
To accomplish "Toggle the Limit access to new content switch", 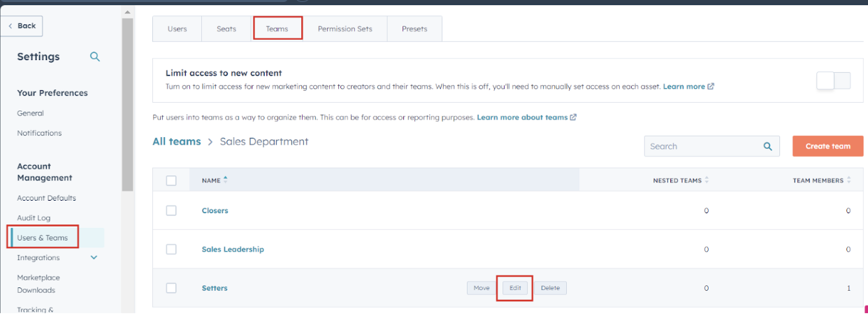I will [x=833, y=80].
